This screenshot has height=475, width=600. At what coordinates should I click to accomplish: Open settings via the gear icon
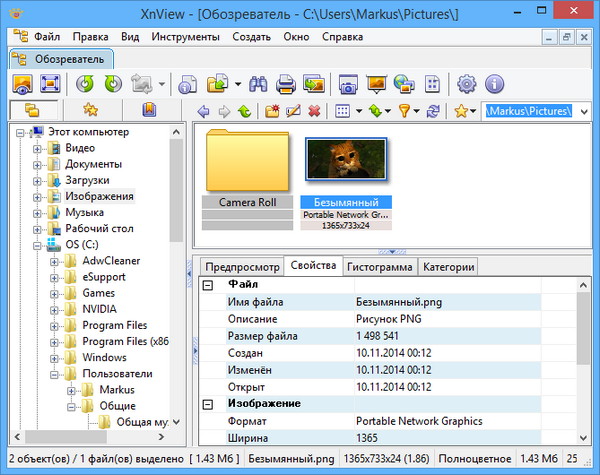pyautogui.click(x=466, y=84)
